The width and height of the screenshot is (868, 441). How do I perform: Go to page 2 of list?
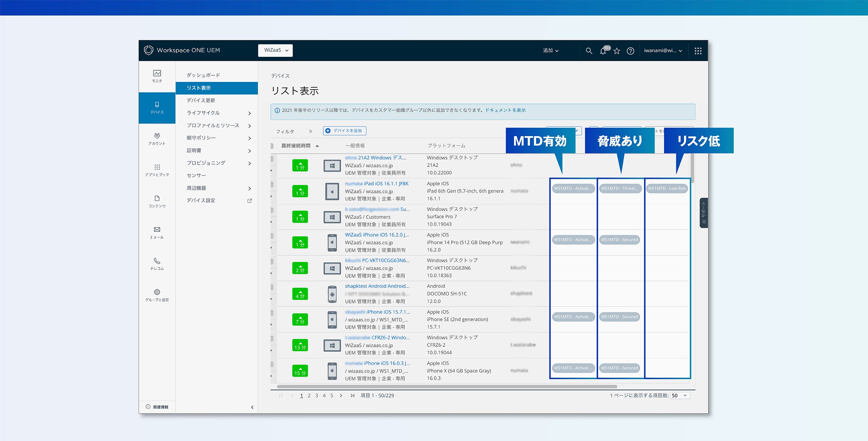click(x=309, y=396)
